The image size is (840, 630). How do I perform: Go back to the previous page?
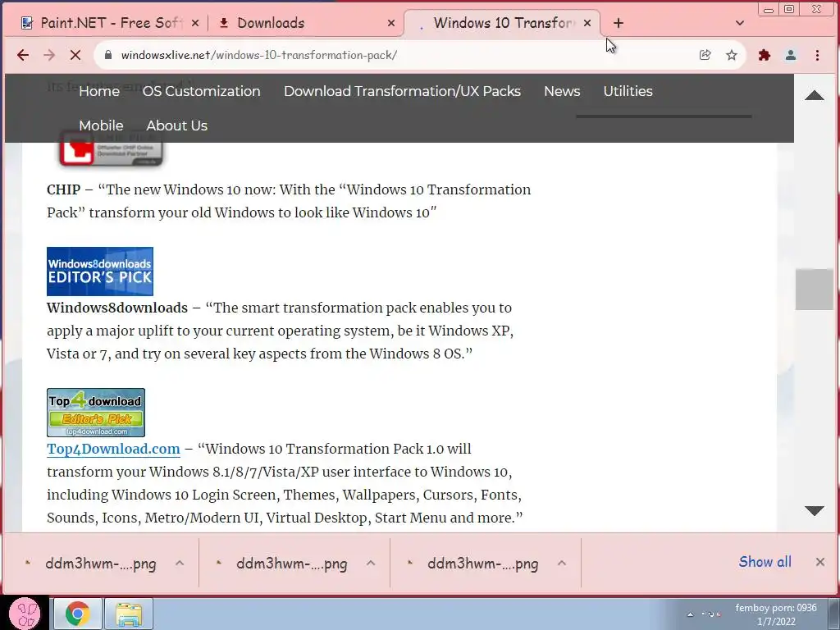click(23, 55)
